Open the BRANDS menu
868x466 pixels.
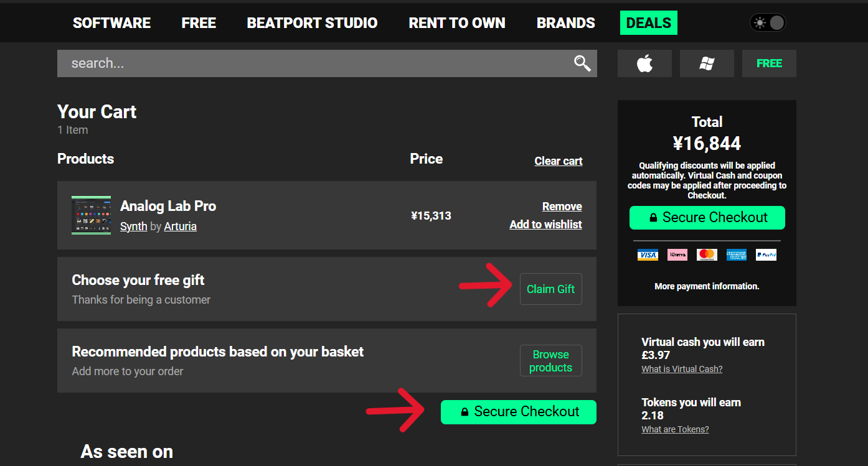pyautogui.click(x=566, y=23)
